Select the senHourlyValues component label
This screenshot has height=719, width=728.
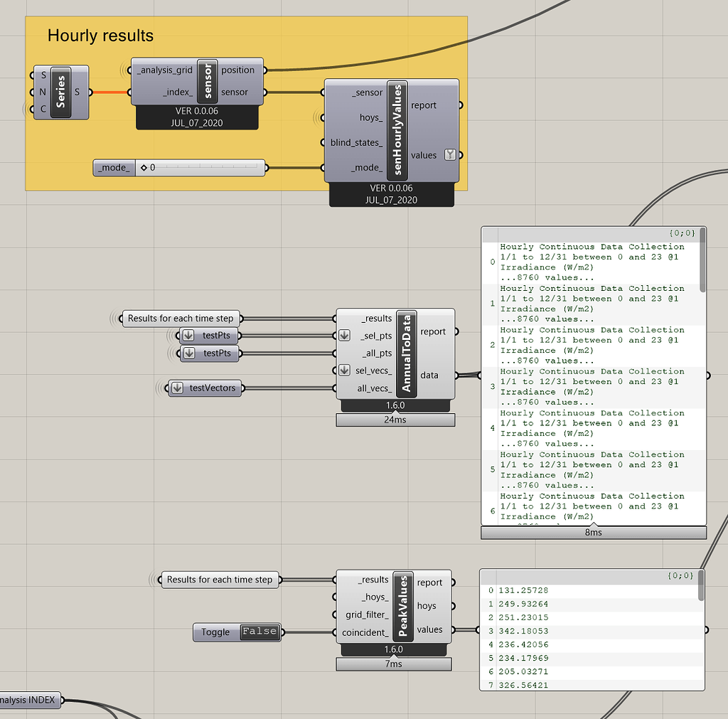tap(397, 129)
